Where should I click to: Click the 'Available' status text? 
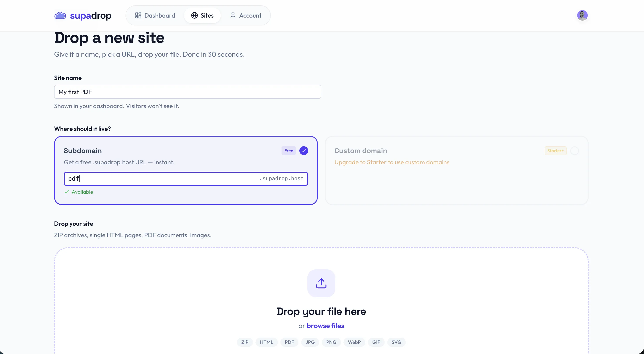pos(82,192)
